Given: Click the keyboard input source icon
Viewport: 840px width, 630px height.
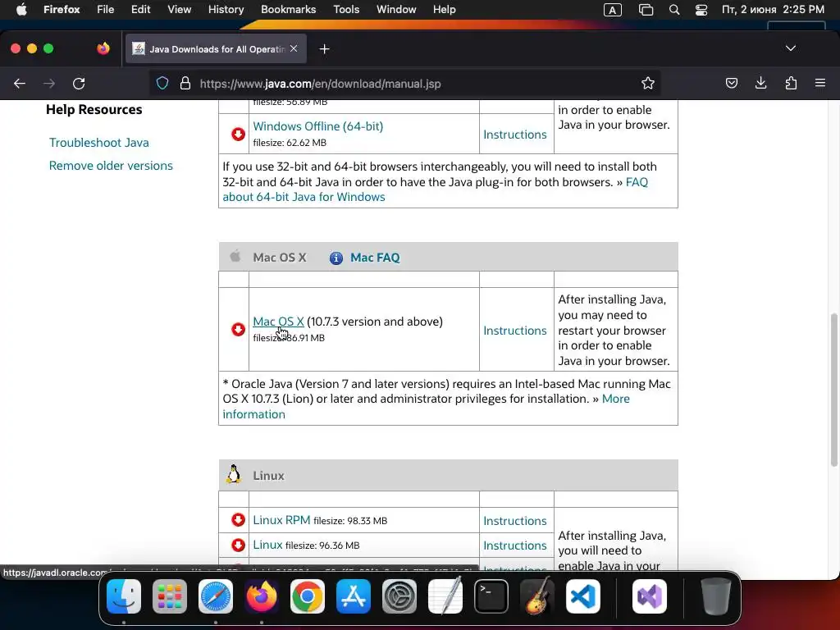Looking at the screenshot, I should coord(612,10).
